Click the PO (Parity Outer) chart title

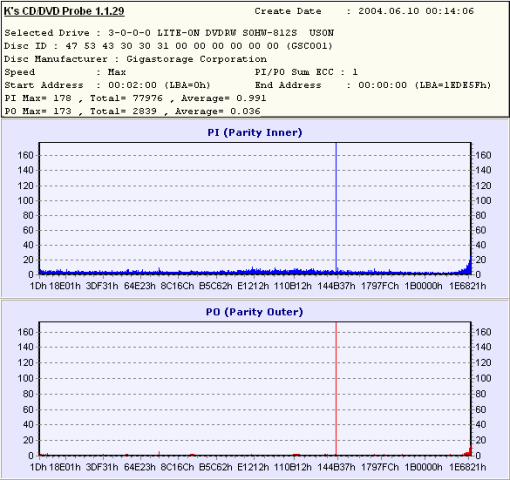pos(255,312)
